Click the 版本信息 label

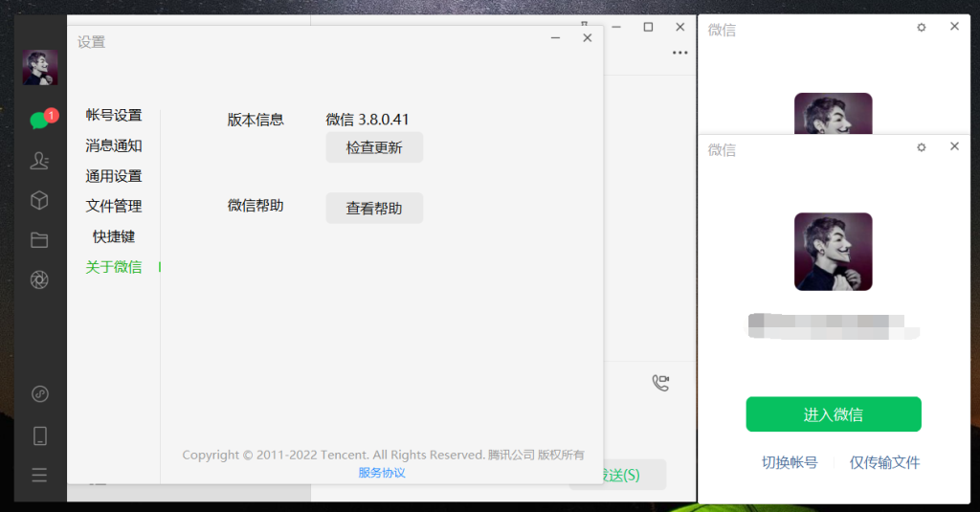pyautogui.click(x=256, y=120)
